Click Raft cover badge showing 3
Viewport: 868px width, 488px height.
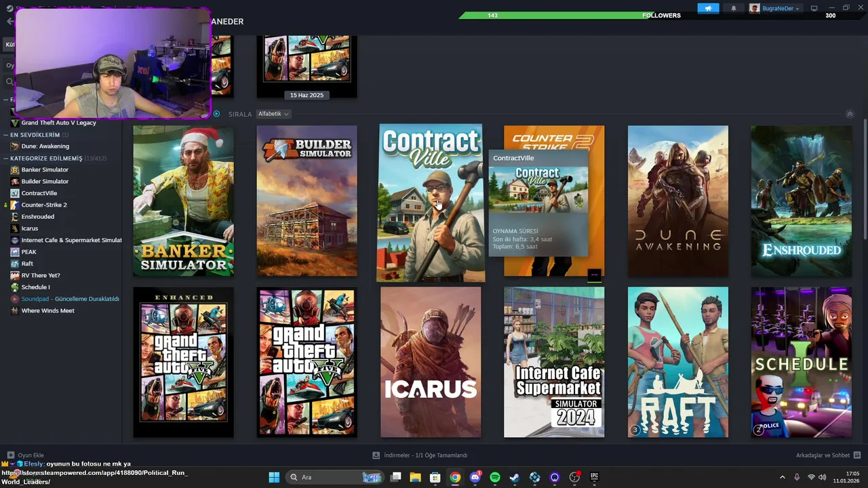635,430
